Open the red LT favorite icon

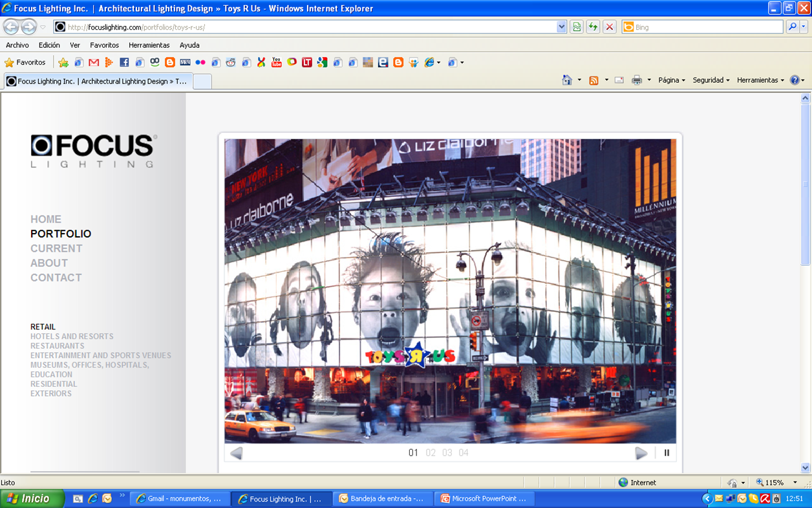(307, 63)
